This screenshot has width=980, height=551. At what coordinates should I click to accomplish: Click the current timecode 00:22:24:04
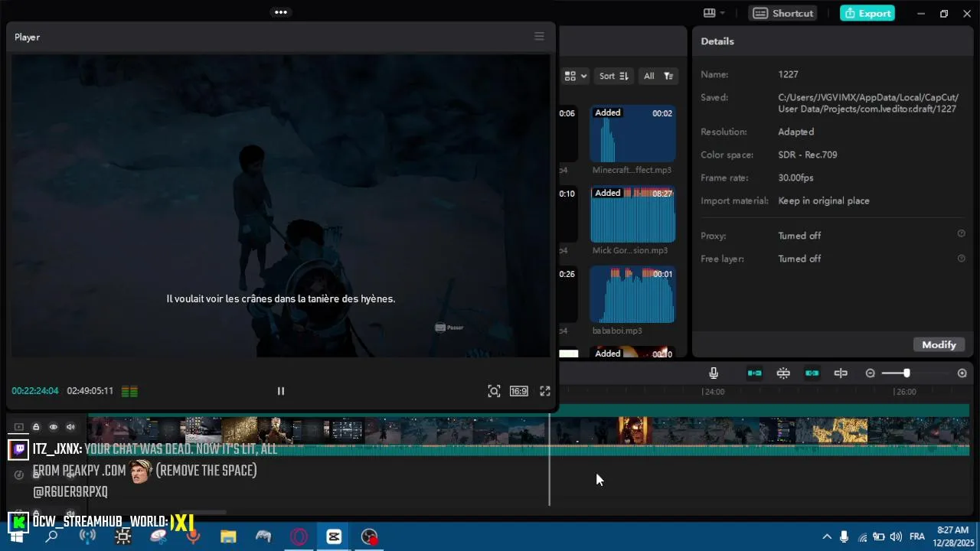point(34,391)
